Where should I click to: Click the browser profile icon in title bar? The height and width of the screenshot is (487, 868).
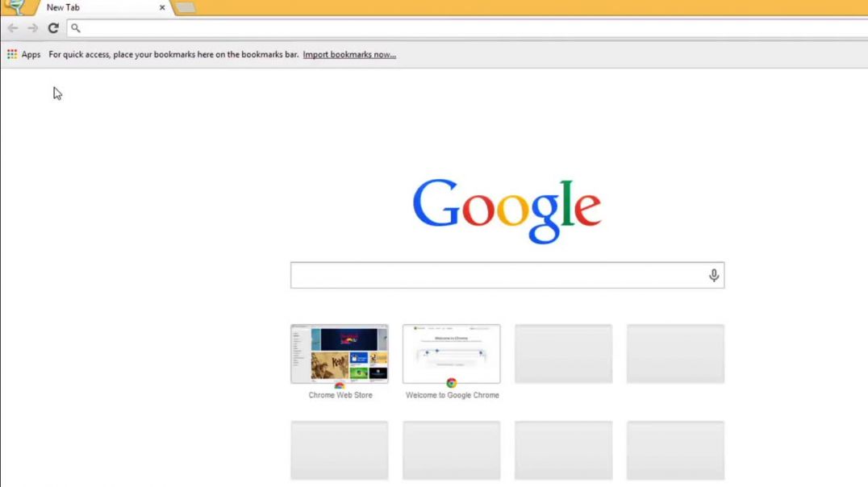[15, 7]
